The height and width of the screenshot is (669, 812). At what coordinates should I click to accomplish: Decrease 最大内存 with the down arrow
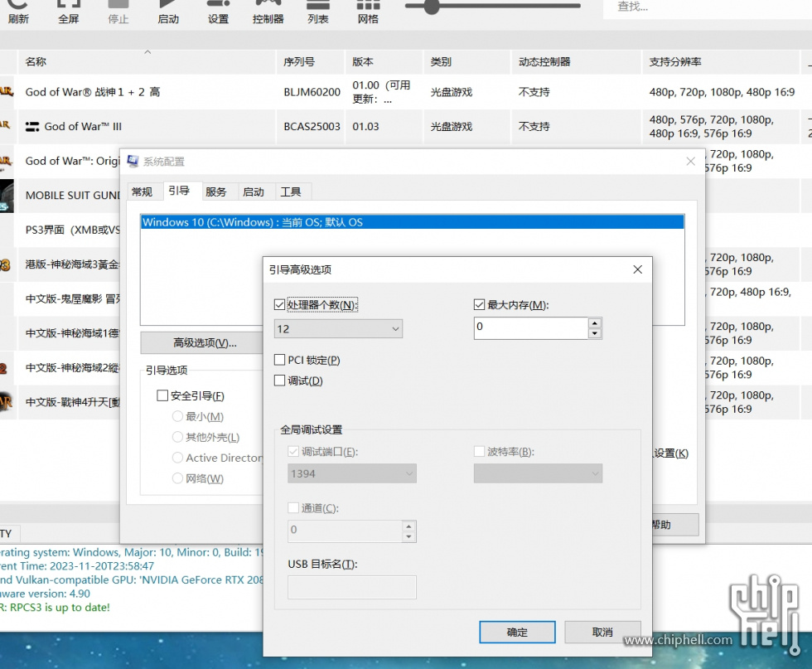coord(595,334)
